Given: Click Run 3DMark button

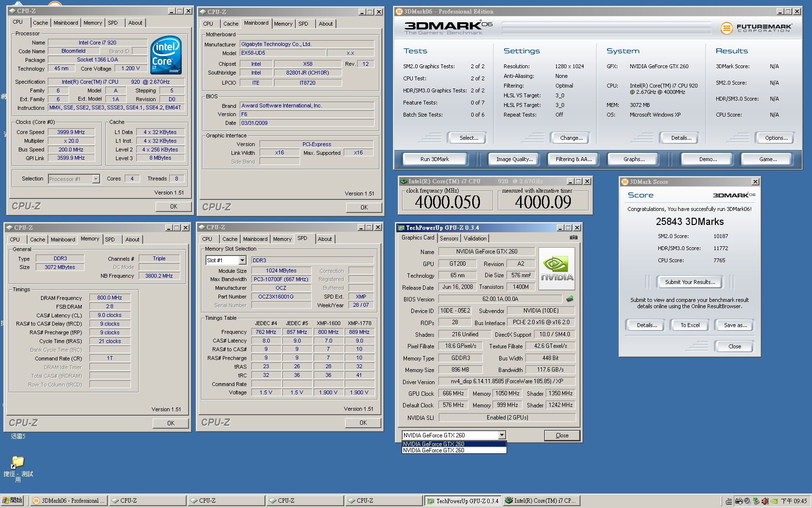Looking at the screenshot, I should pos(435,159).
